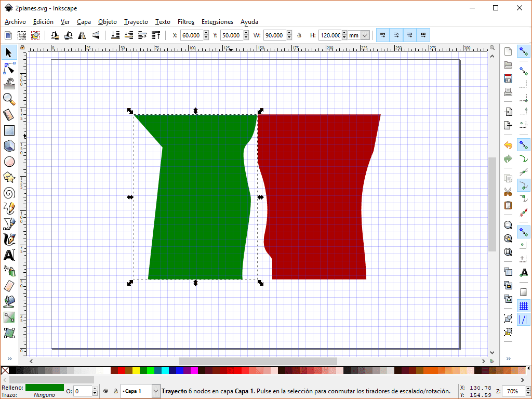The width and height of the screenshot is (532, 399).
Task: Toggle snap to grid button
Action: (x=524, y=306)
